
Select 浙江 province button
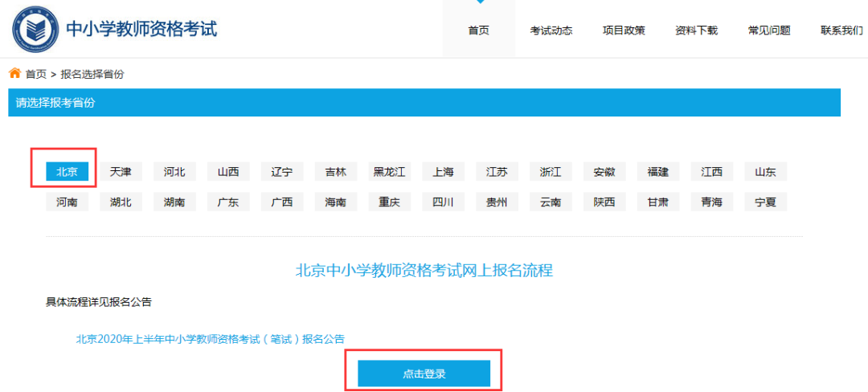point(551,171)
